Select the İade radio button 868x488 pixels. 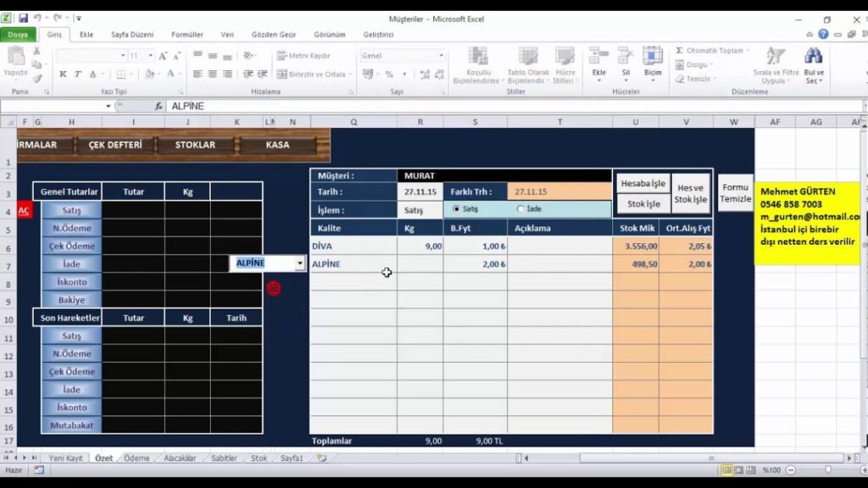tap(520, 209)
